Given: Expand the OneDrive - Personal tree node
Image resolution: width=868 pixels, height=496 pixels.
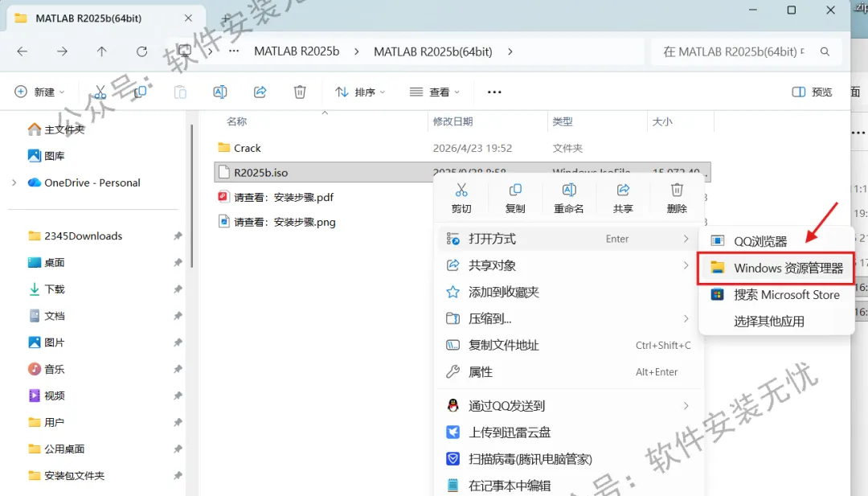Looking at the screenshot, I should 14,182.
